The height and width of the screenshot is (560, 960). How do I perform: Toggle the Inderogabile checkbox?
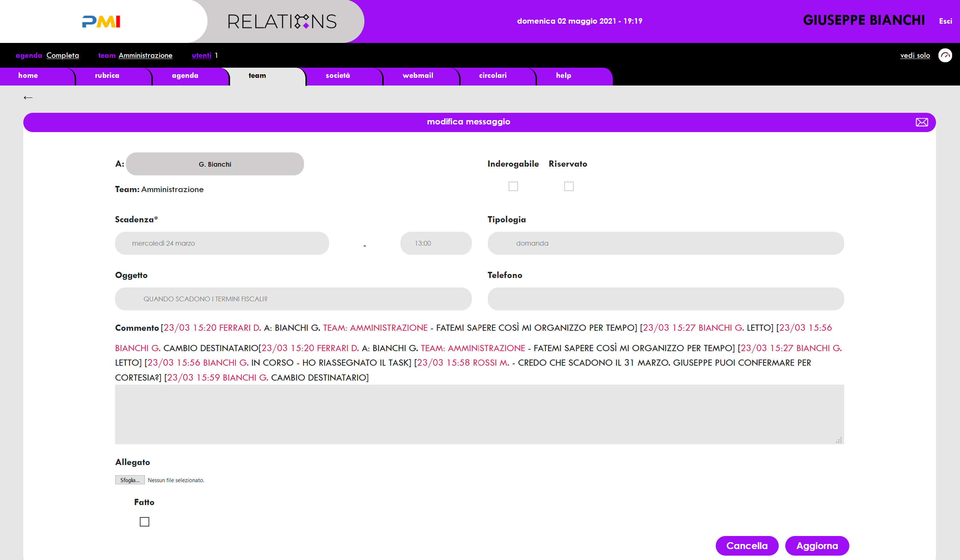(x=513, y=186)
